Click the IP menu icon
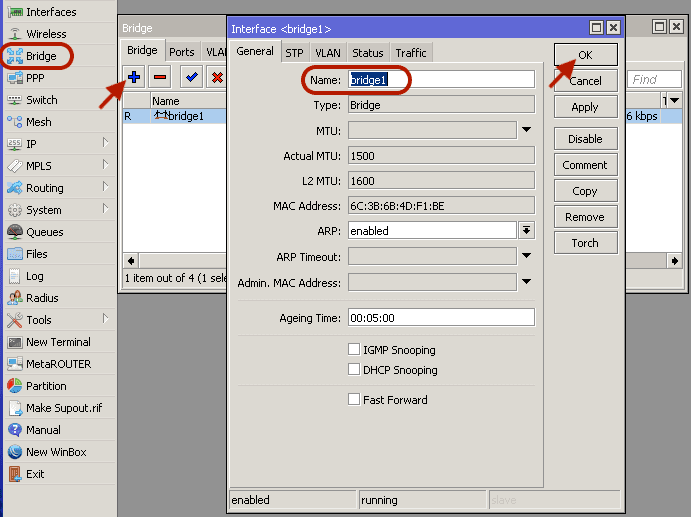 (15, 144)
